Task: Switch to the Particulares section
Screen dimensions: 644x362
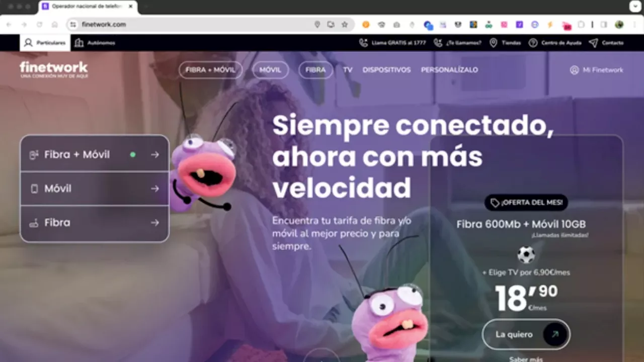Action: tap(45, 43)
